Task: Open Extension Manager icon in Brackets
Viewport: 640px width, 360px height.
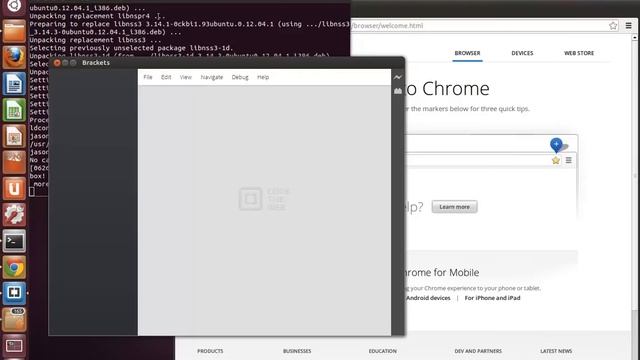Action: coord(398,91)
